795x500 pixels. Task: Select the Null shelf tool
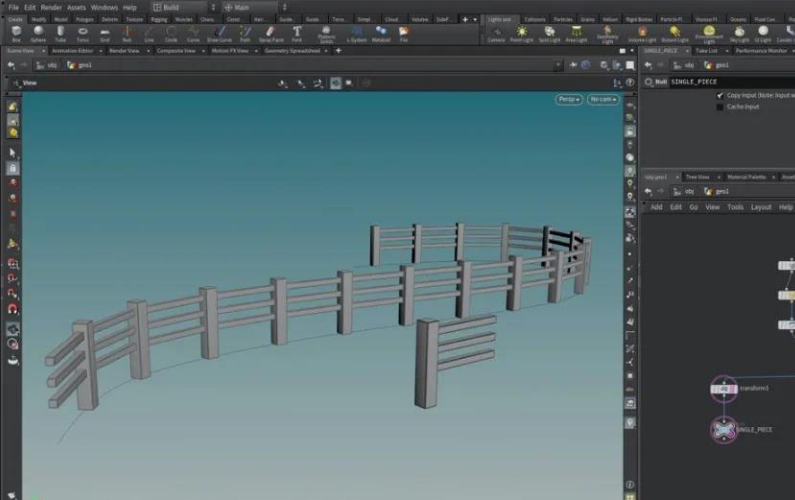[x=127, y=34]
